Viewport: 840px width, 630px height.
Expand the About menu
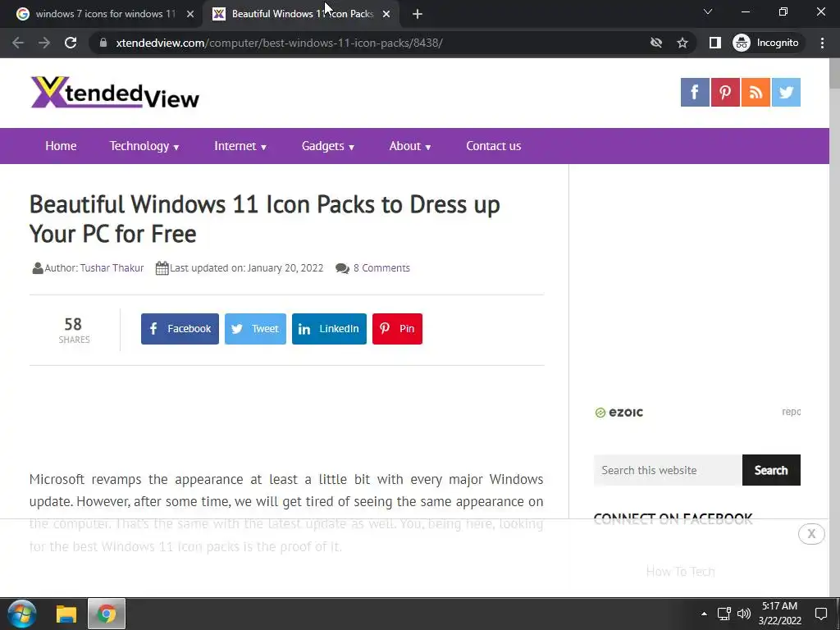tap(410, 146)
